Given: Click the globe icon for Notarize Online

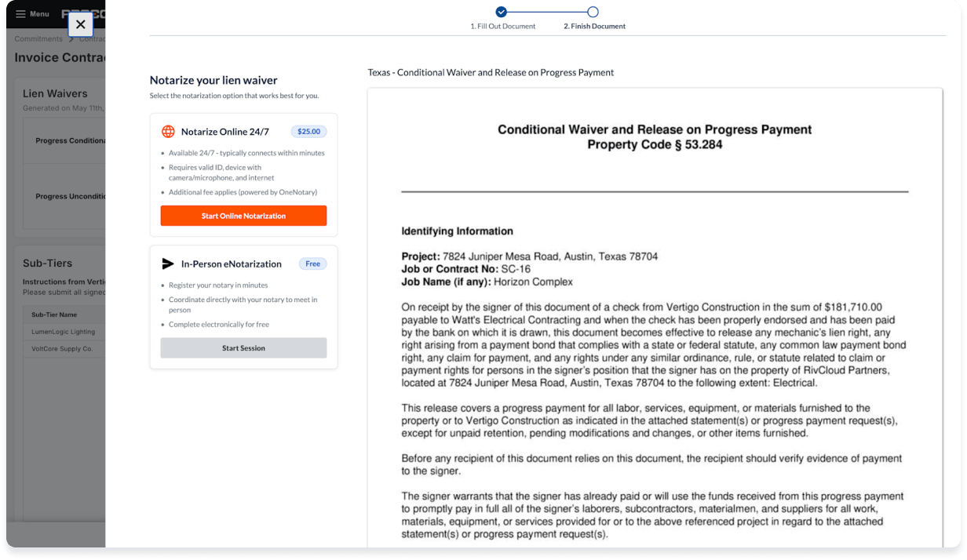Looking at the screenshot, I should (168, 132).
